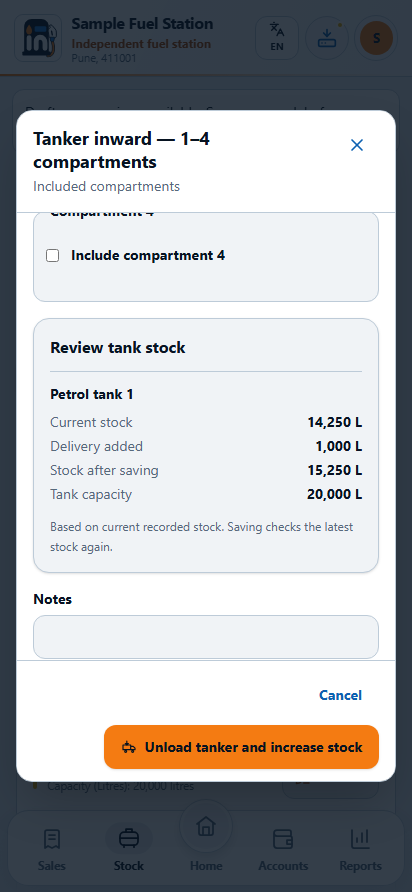Open the language selector EN icon

click(277, 38)
